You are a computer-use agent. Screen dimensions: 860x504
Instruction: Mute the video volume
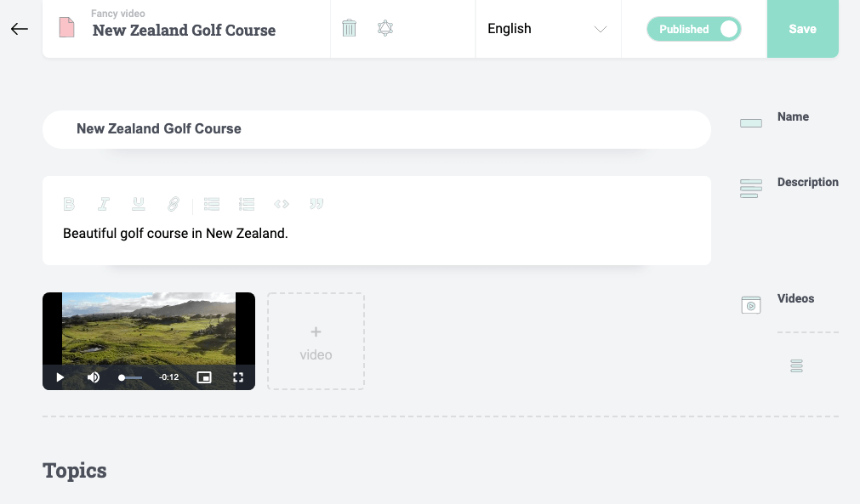click(94, 377)
